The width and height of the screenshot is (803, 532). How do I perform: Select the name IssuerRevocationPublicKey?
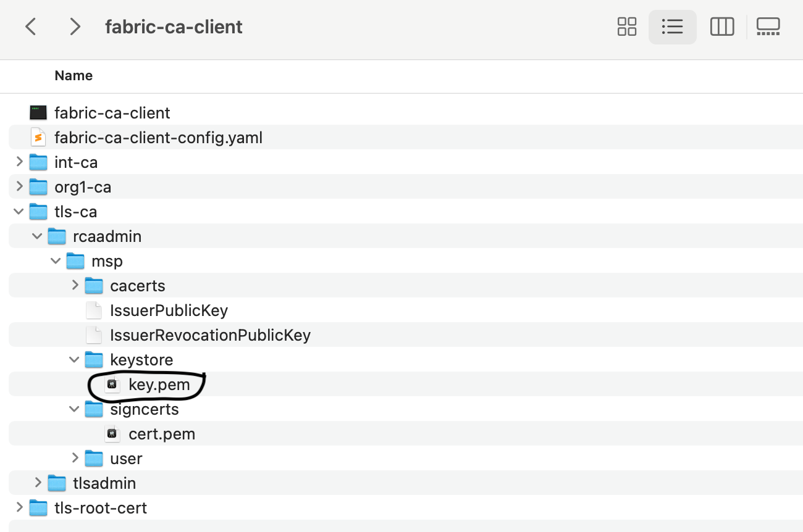[x=210, y=336]
